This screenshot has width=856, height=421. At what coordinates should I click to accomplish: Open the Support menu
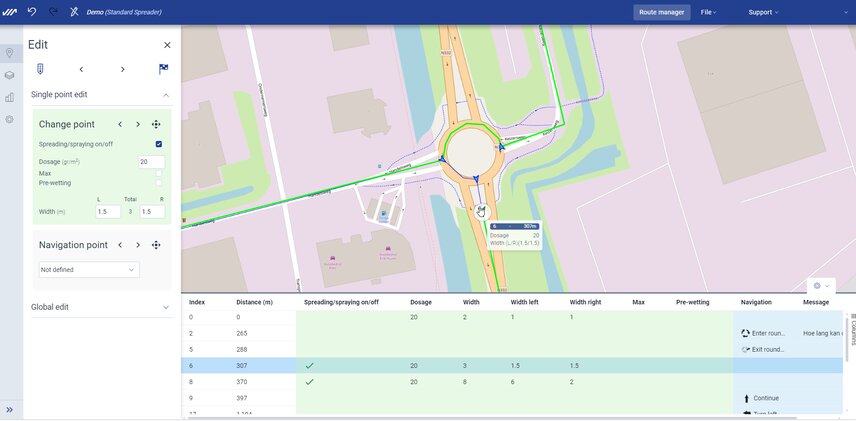[x=763, y=12]
